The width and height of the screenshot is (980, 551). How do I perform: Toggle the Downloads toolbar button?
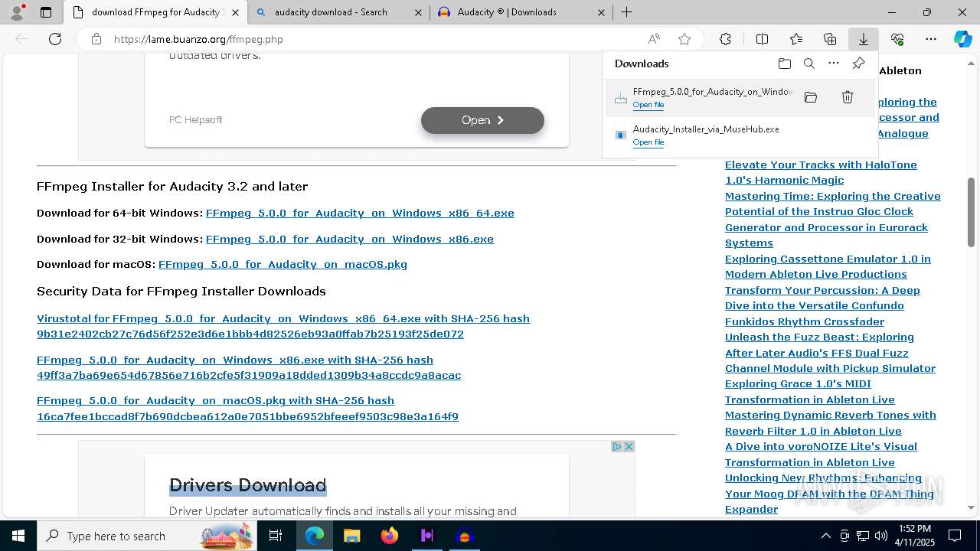pyautogui.click(x=863, y=39)
